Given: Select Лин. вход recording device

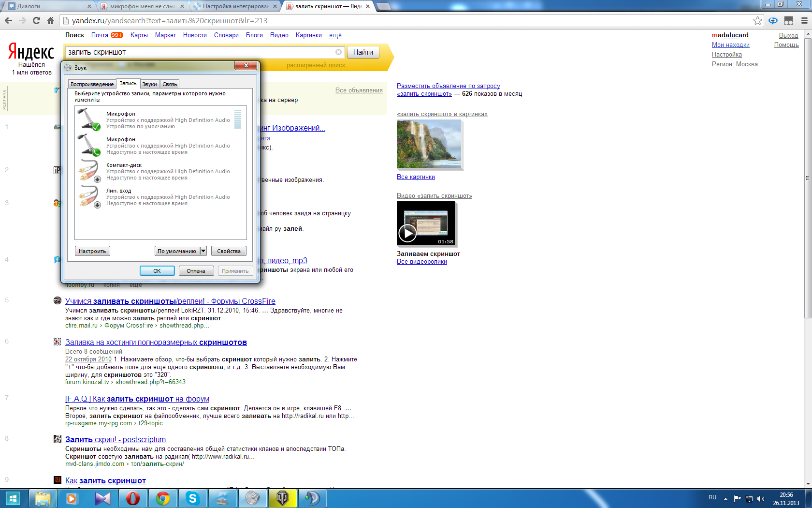Looking at the screenshot, I should pos(161,197).
